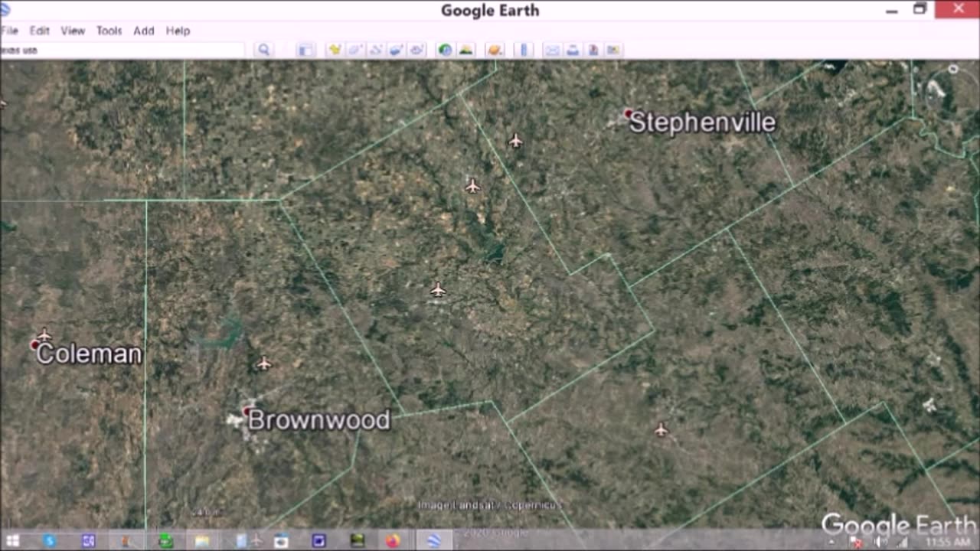This screenshot has height=551, width=980.
Task: Click the airport icon just north of Brownwood
Action: point(264,364)
